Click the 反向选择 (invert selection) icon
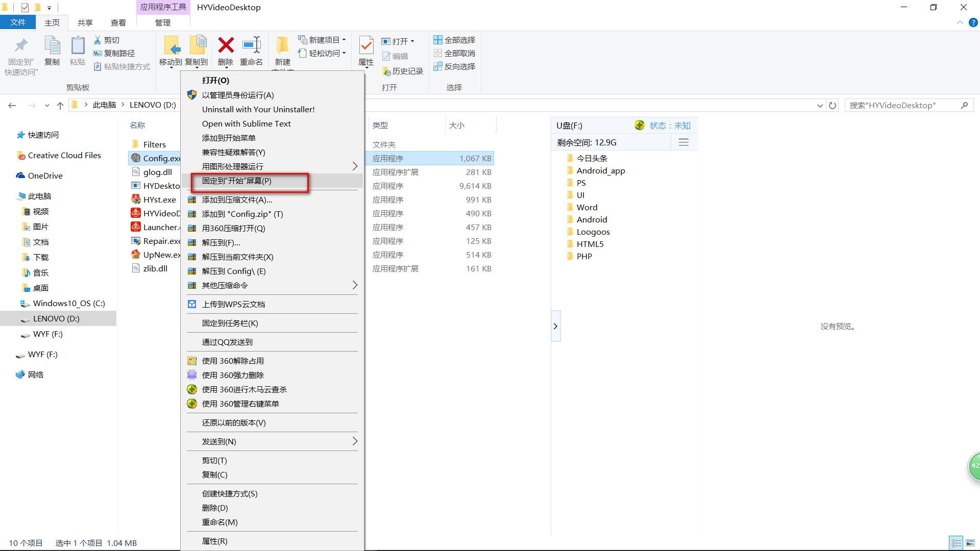Image resolution: width=980 pixels, height=551 pixels. [453, 66]
